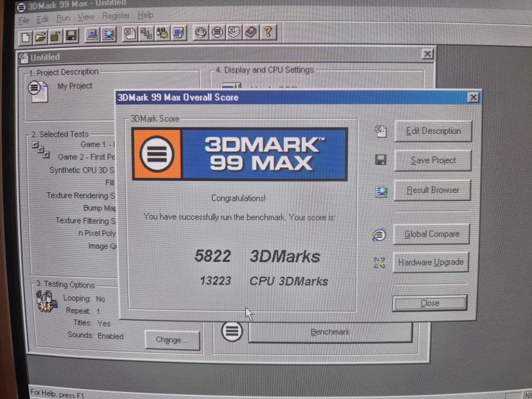Click the computer system info toolbar icon
Screen dimensions: 532x399
coord(93,34)
